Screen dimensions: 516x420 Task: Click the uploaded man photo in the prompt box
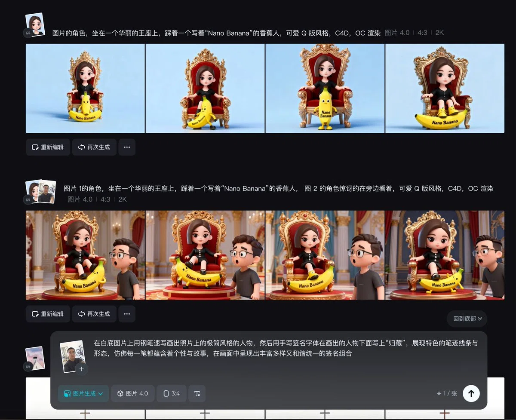pyautogui.click(x=73, y=356)
